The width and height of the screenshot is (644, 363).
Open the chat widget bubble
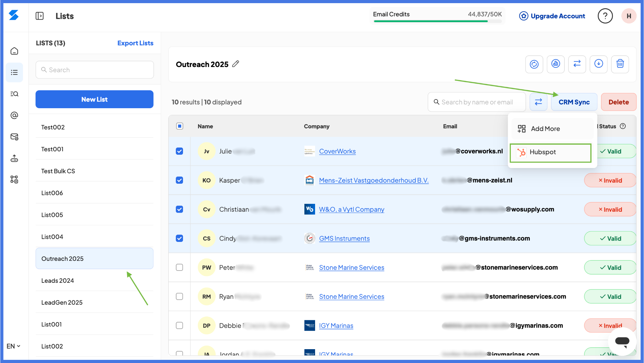tap(622, 342)
